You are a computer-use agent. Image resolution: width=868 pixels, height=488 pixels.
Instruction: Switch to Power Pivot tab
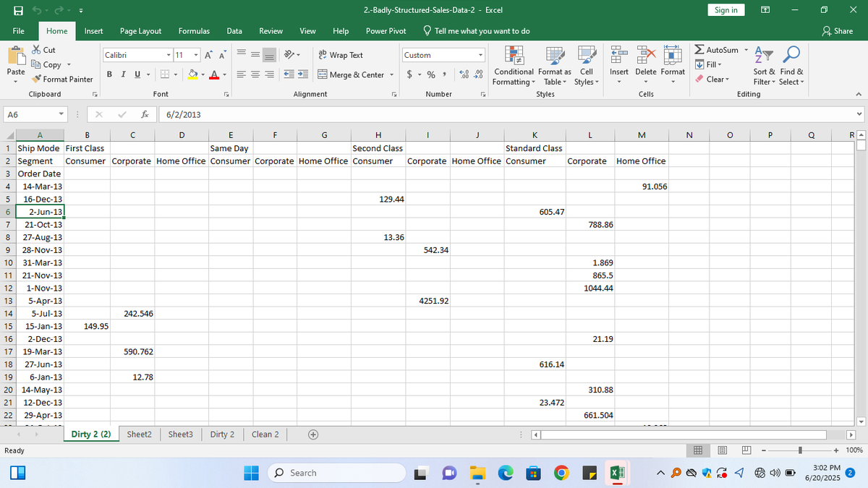click(x=386, y=31)
